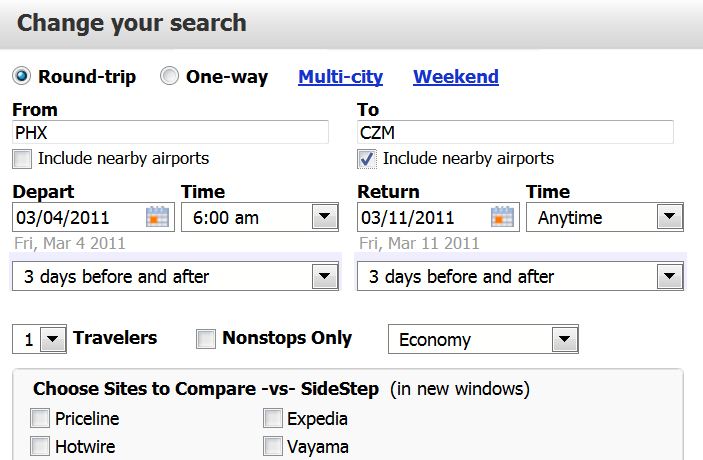Open the Weekend search link
Screen dimensions: 703x460
click(455, 77)
